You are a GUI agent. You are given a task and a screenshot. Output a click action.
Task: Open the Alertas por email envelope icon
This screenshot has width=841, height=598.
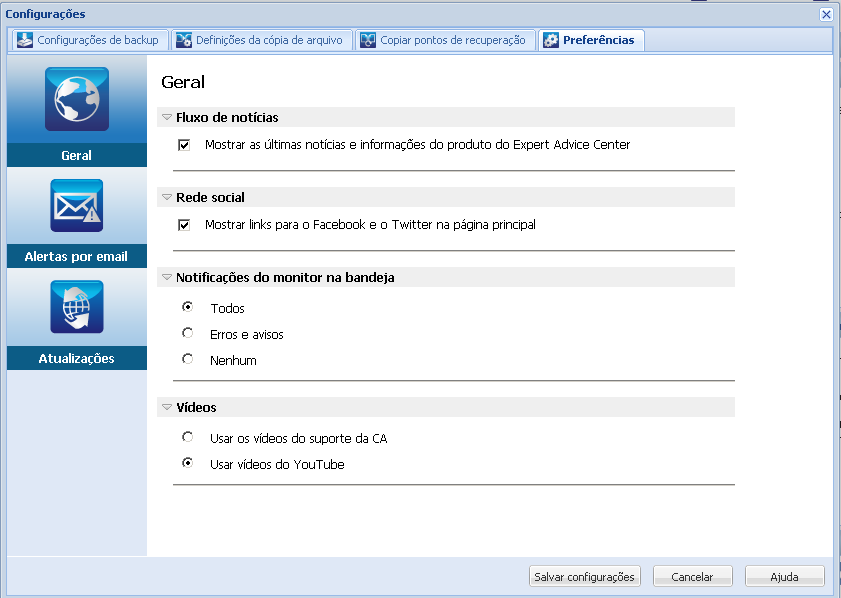coord(77,205)
